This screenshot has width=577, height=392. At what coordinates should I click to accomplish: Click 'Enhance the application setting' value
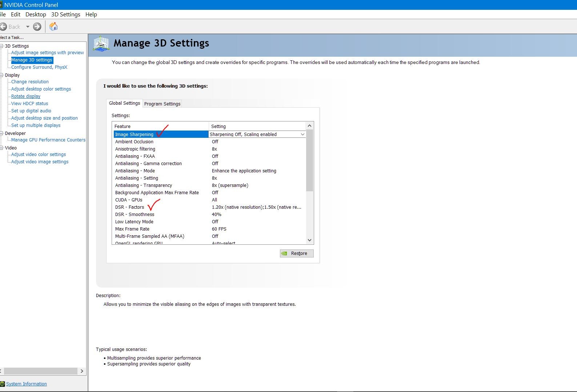(x=244, y=171)
